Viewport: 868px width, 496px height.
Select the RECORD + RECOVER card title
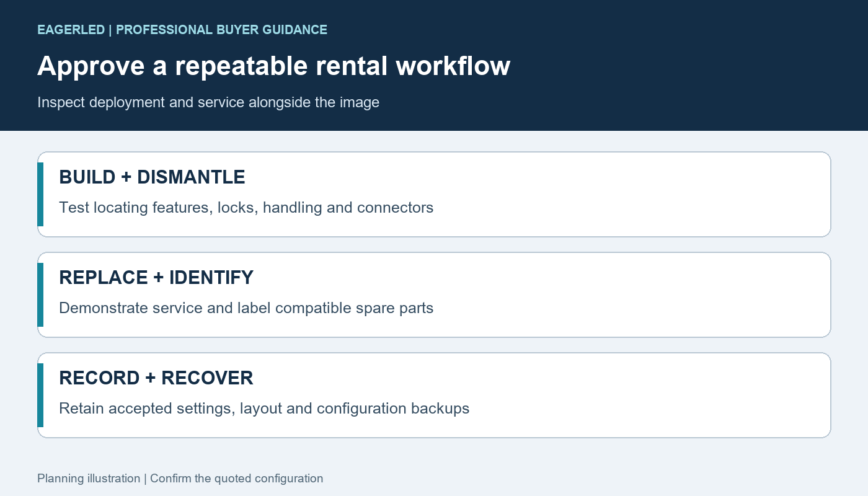156,378
